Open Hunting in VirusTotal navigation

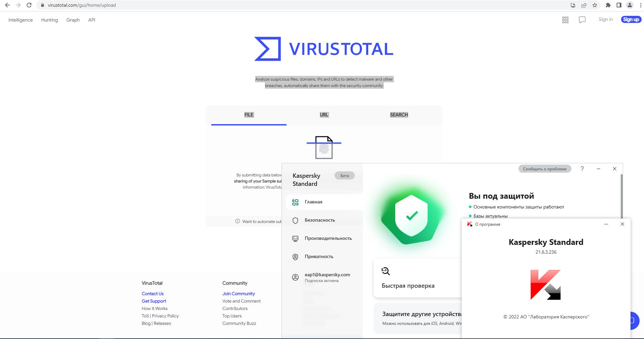tap(50, 20)
